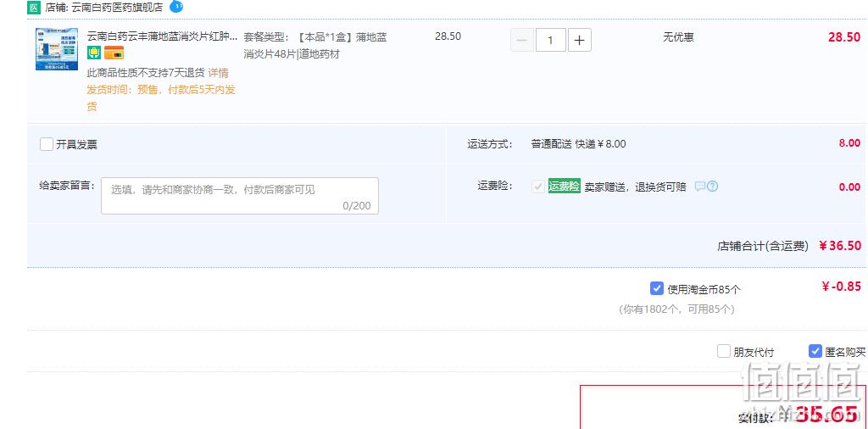Click 普通配送 快递 ¥8.00 shipping option
The image size is (868, 429).
(578, 144)
